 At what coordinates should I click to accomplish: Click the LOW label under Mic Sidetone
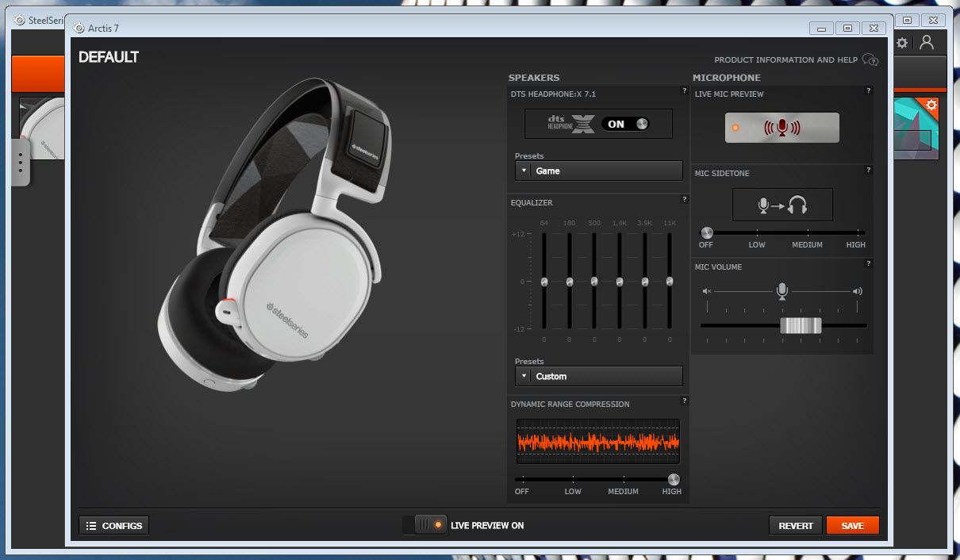[757, 245]
